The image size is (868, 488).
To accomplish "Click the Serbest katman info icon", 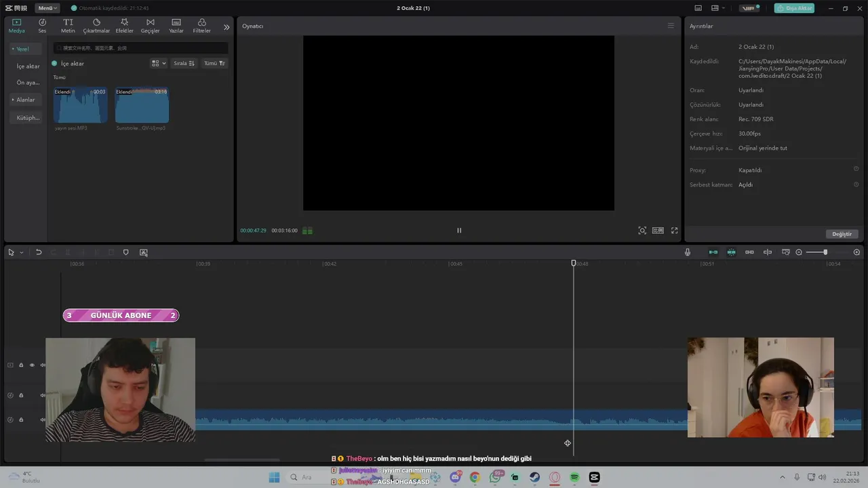I will (856, 184).
